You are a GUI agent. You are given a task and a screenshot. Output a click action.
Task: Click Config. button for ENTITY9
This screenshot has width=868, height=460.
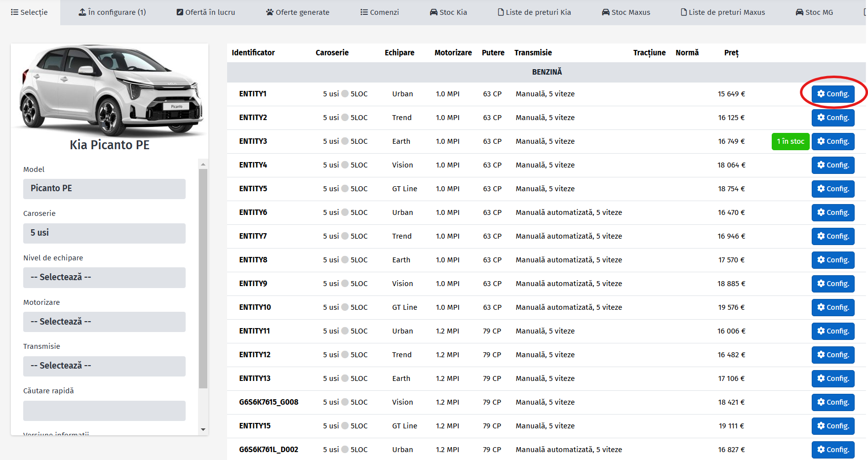pyautogui.click(x=833, y=284)
